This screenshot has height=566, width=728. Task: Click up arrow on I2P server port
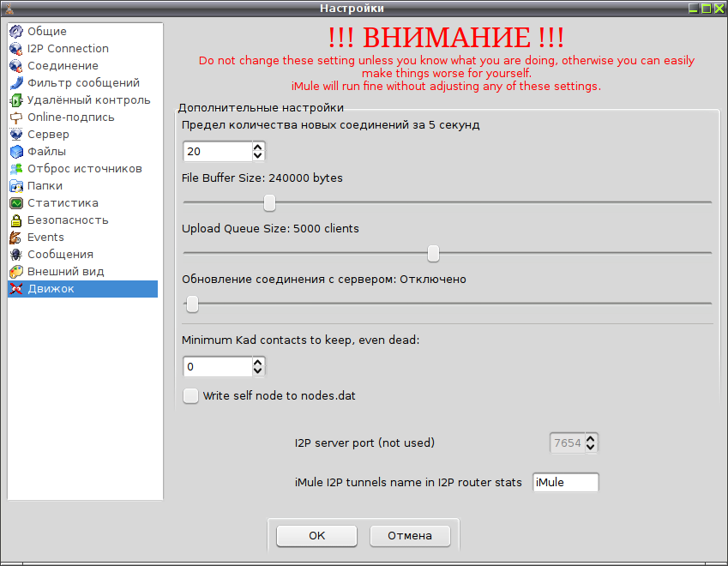pyautogui.click(x=591, y=438)
